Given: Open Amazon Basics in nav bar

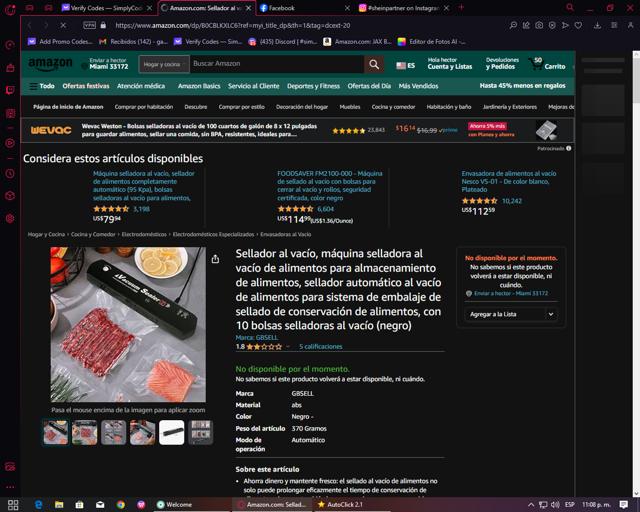Looking at the screenshot, I should click(199, 86).
